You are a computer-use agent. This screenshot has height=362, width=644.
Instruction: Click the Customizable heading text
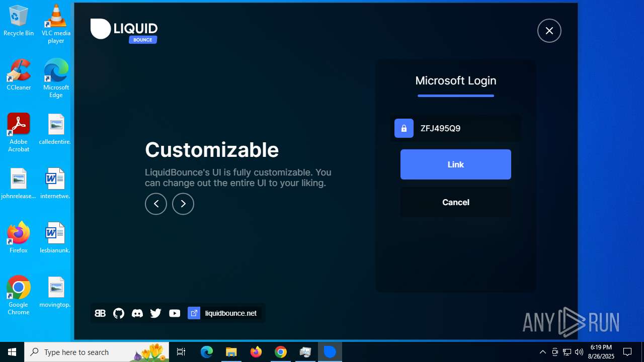(212, 150)
